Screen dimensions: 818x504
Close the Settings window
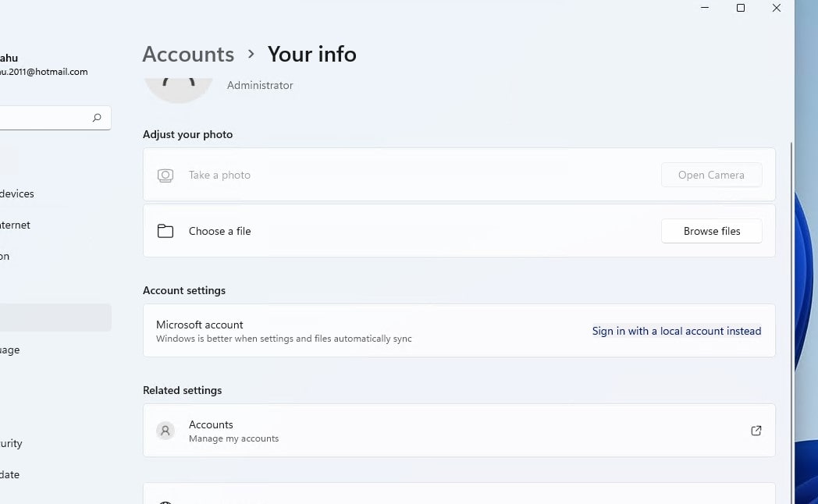coord(777,9)
